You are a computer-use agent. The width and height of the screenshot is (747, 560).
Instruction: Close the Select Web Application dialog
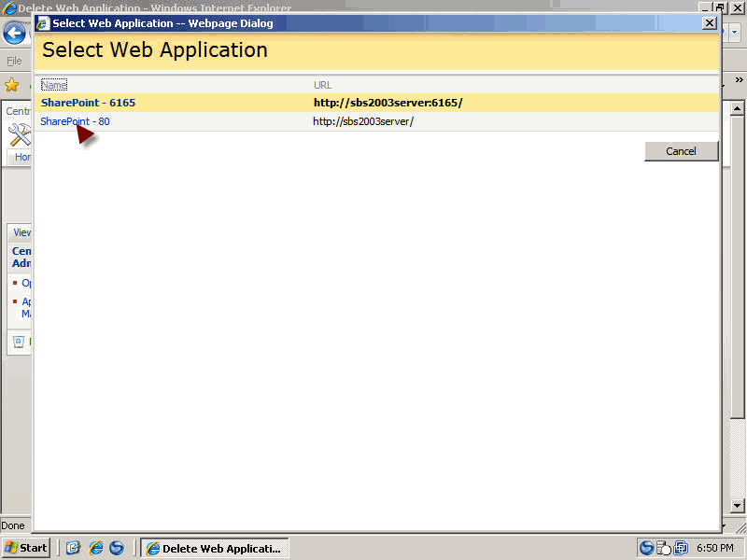pyautogui.click(x=710, y=22)
